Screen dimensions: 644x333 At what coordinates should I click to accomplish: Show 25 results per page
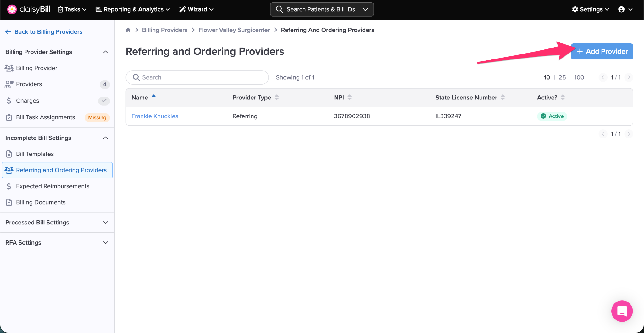(562, 77)
